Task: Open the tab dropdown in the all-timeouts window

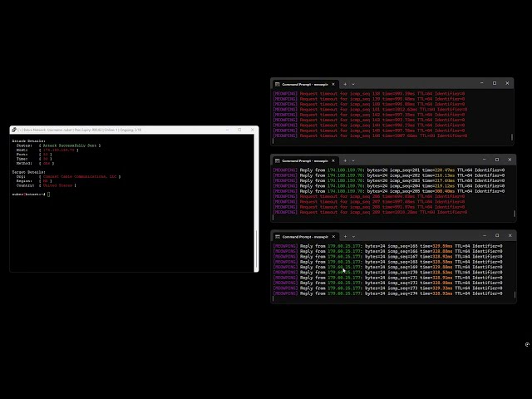Action: coord(353,84)
